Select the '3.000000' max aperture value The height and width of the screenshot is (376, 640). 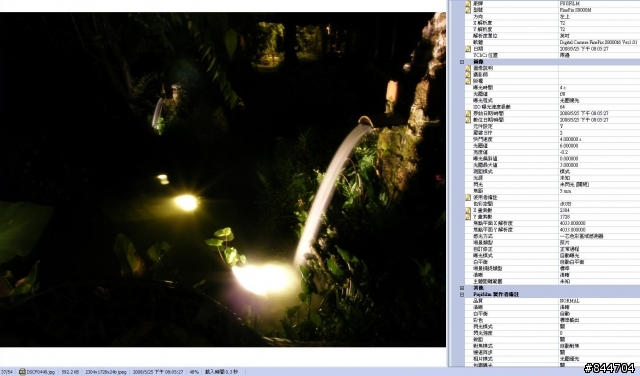click(x=569, y=165)
